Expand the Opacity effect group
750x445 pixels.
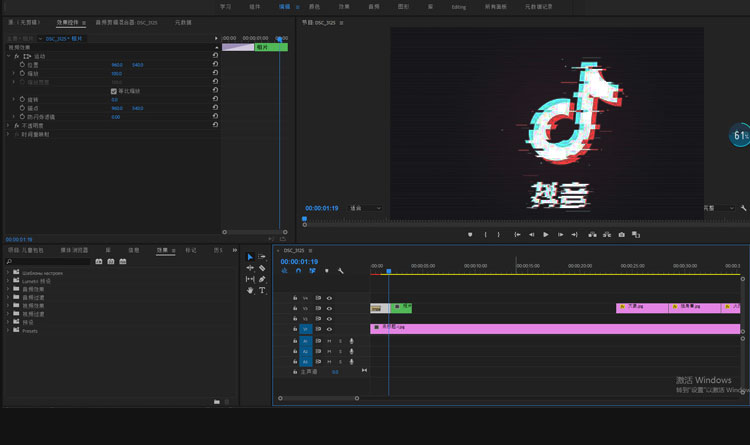pos(8,125)
